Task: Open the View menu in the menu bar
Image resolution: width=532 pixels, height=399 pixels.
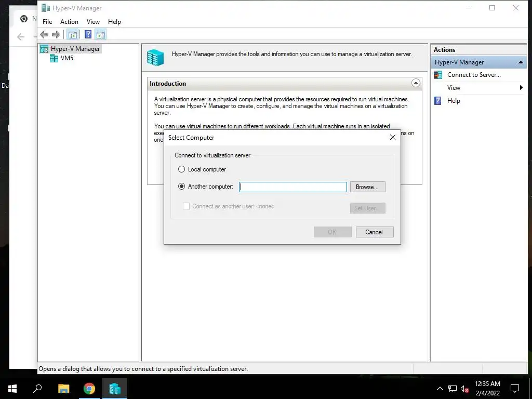Action: tap(93, 22)
